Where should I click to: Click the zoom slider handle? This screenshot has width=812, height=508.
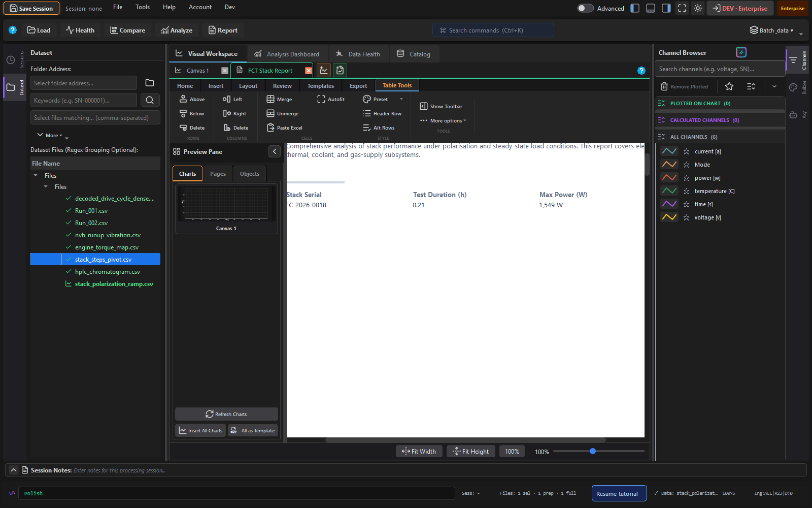592,451
